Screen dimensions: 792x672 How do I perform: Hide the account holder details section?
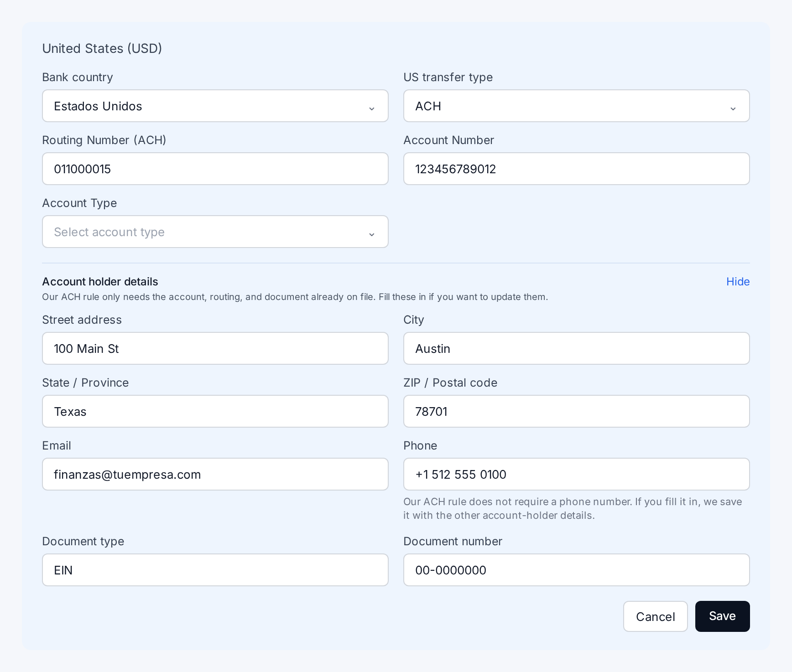[x=738, y=282]
